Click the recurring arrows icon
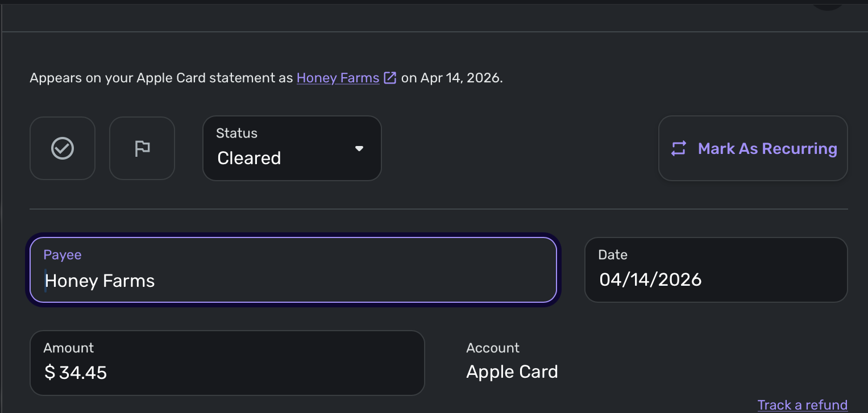The image size is (868, 413). 679,149
